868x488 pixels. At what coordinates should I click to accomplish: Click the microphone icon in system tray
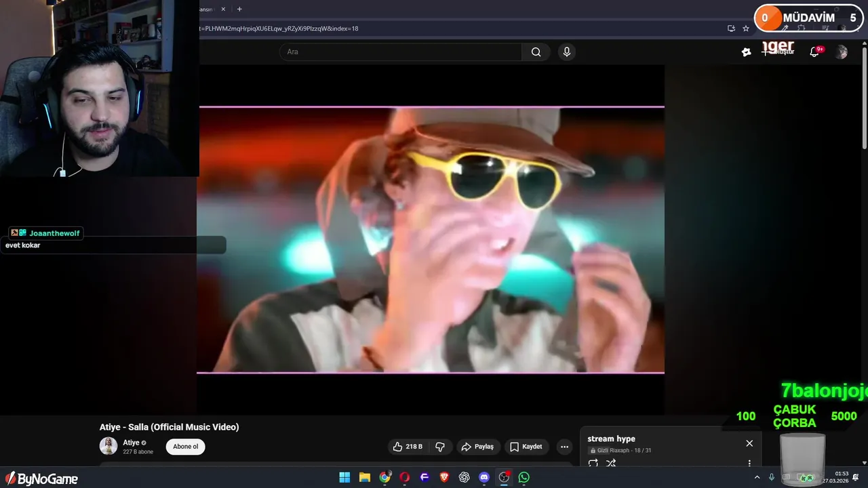click(x=772, y=477)
